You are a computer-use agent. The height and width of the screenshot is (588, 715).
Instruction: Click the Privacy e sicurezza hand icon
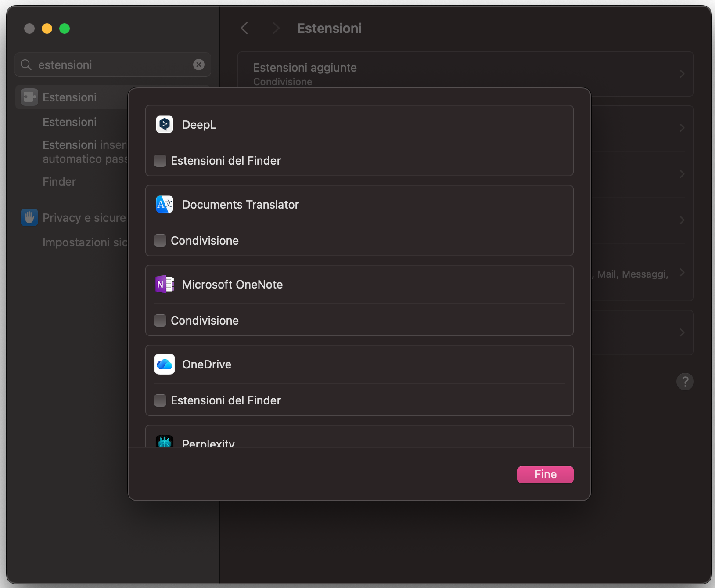[x=29, y=217]
